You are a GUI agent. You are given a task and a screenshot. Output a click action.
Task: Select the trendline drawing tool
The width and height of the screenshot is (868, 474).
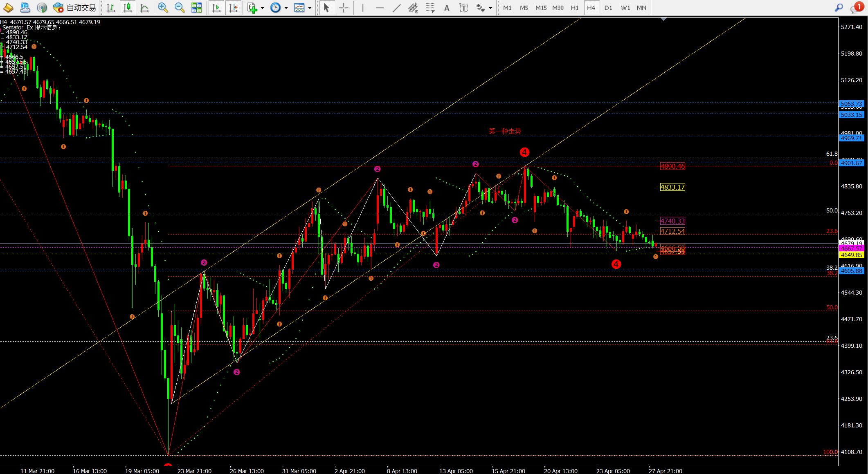coord(396,8)
